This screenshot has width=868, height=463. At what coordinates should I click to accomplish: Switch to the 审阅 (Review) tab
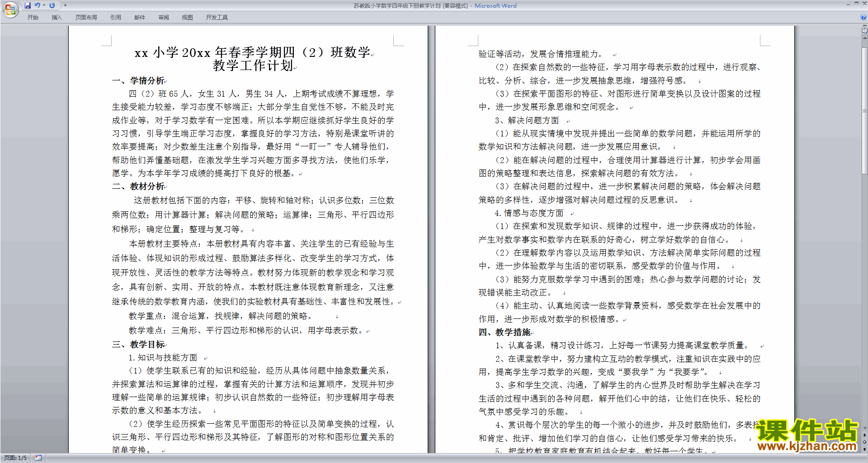[164, 18]
